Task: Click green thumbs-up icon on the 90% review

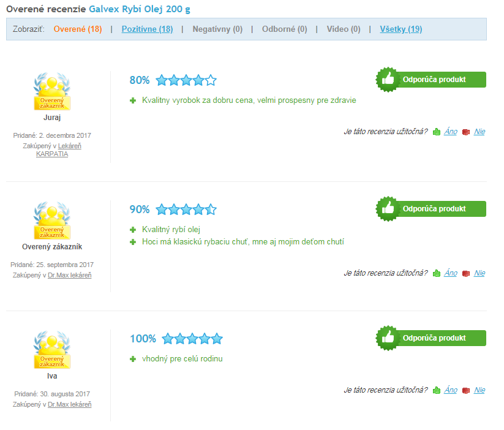Action: (x=437, y=273)
